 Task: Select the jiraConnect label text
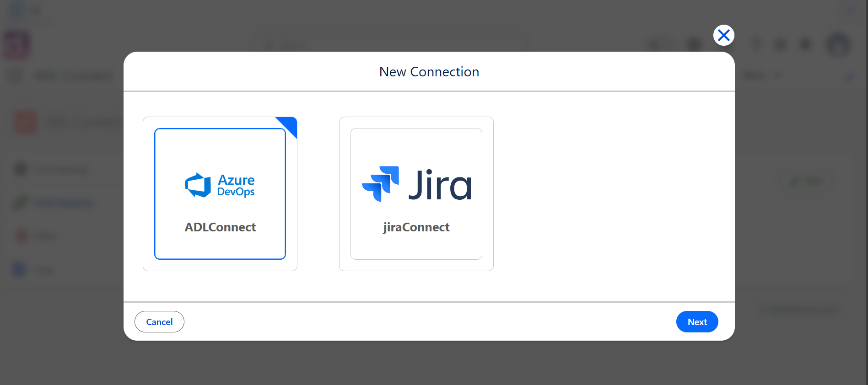coord(416,228)
